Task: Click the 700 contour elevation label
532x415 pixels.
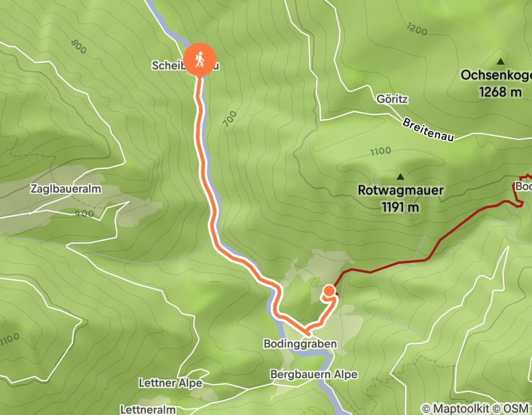Action: [230, 119]
